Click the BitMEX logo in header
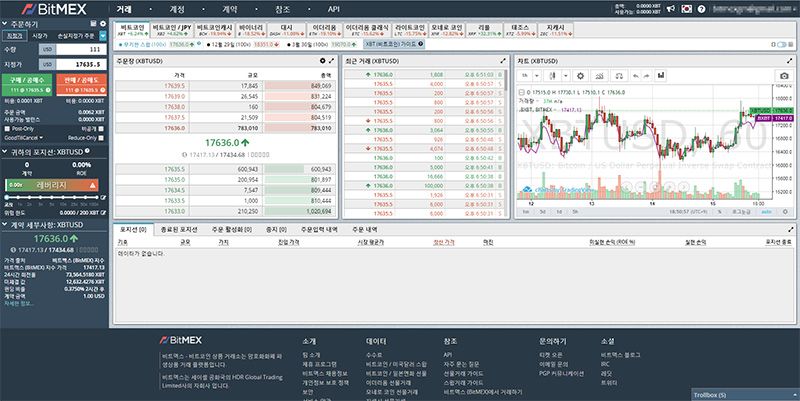The width and height of the screenshot is (800, 401). (55, 9)
